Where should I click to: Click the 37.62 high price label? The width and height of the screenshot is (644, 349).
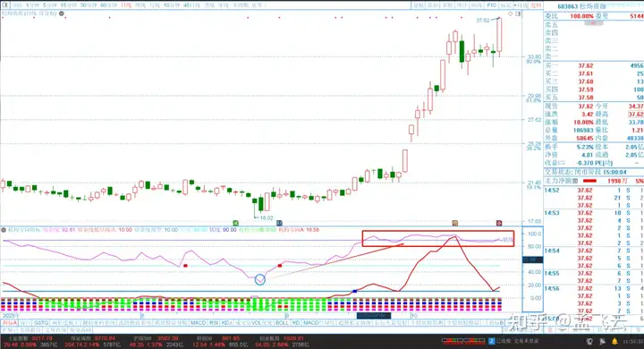(x=483, y=21)
